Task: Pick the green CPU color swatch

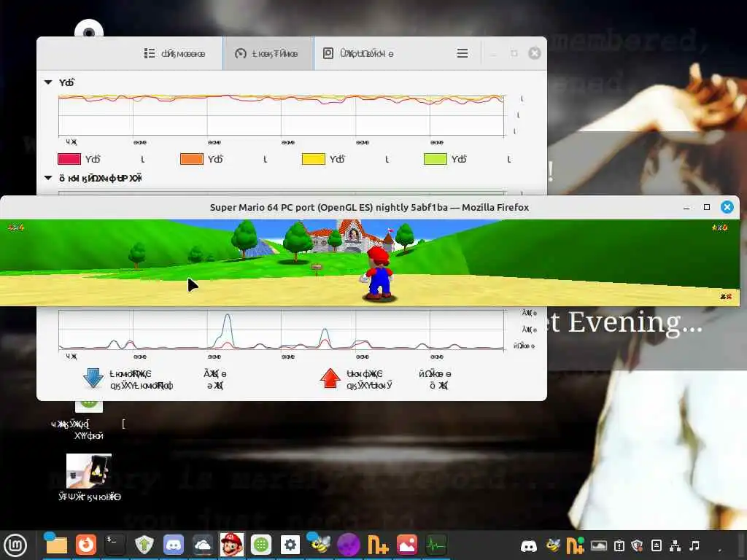Action: (x=436, y=159)
